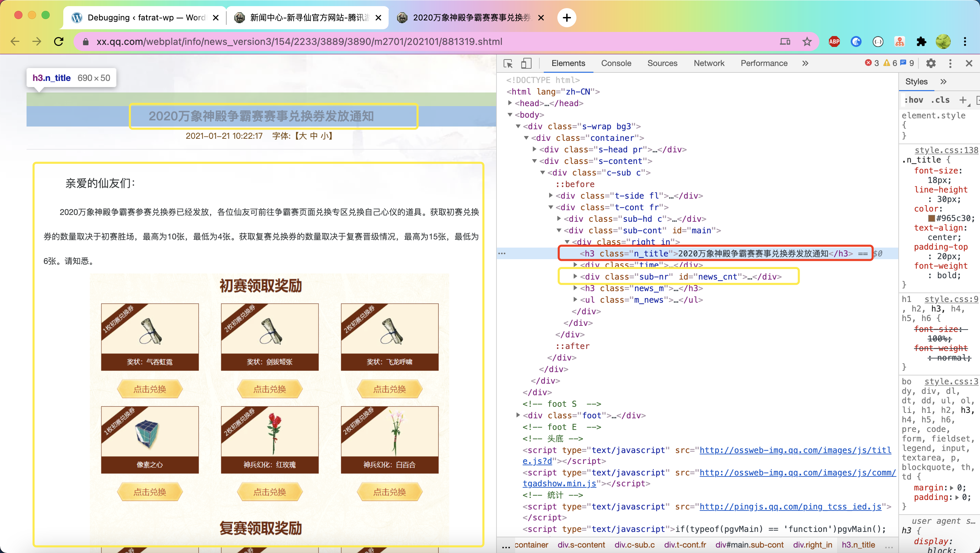The image size is (980, 553).
Task: Open DevTools settings gear
Action: click(931, 63)
